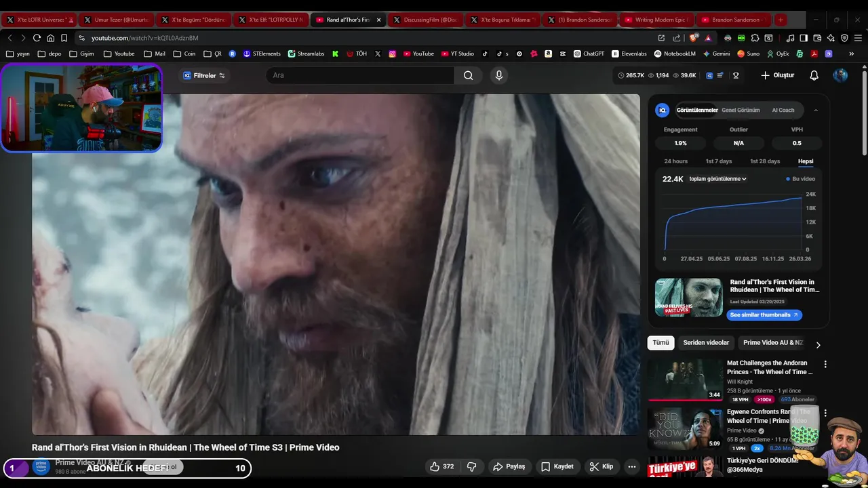Show hidden bookmarks overflow chevron
868x488 pixels.
[x=852, y=54]
